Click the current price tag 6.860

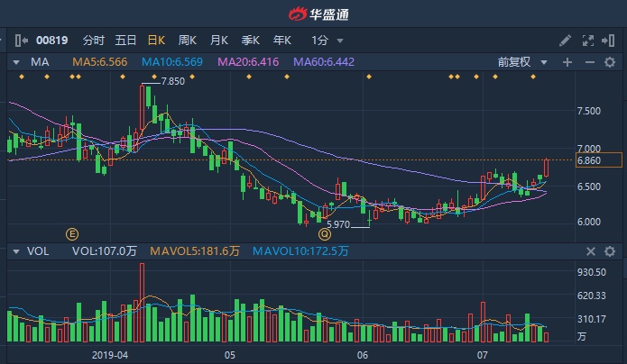[599, 160]
